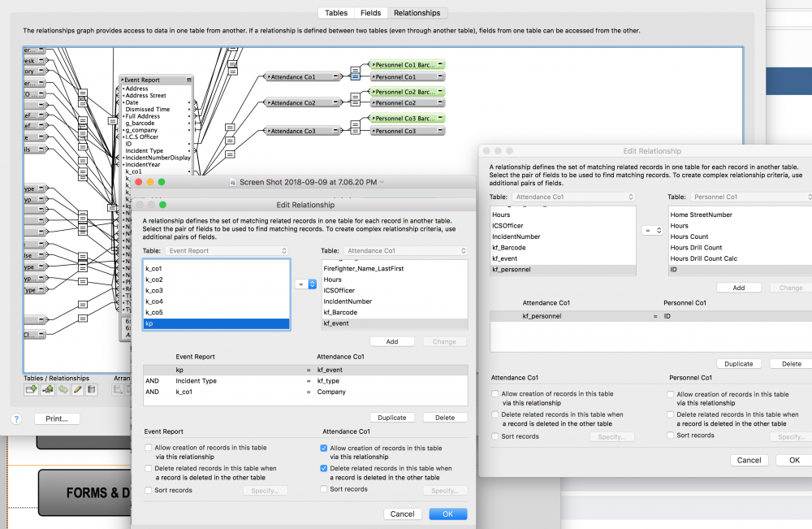
Task: Collapse the Personnel Co2 table occurrence
Action: pyautogui.click(x=440, y=102)
